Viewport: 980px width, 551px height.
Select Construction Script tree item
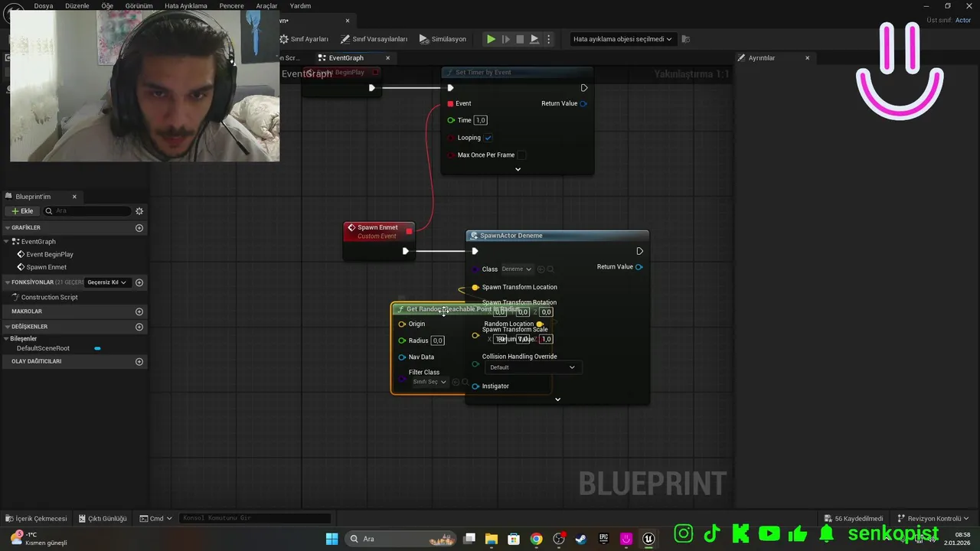[x=49, y=297]
